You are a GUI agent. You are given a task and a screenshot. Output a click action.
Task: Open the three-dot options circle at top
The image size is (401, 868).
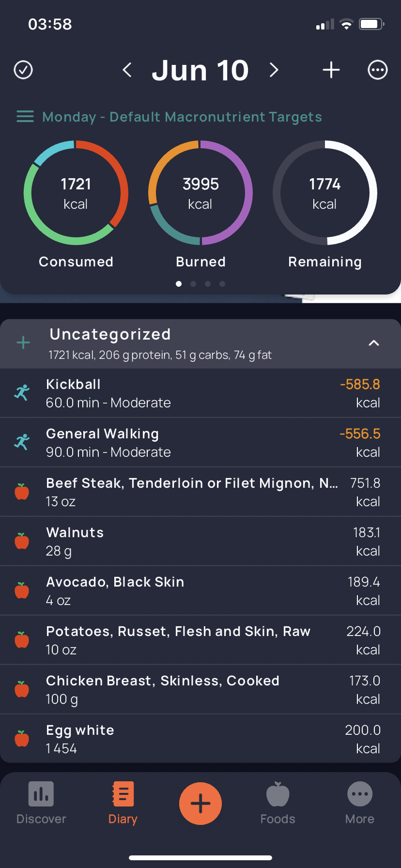(378, 70)
